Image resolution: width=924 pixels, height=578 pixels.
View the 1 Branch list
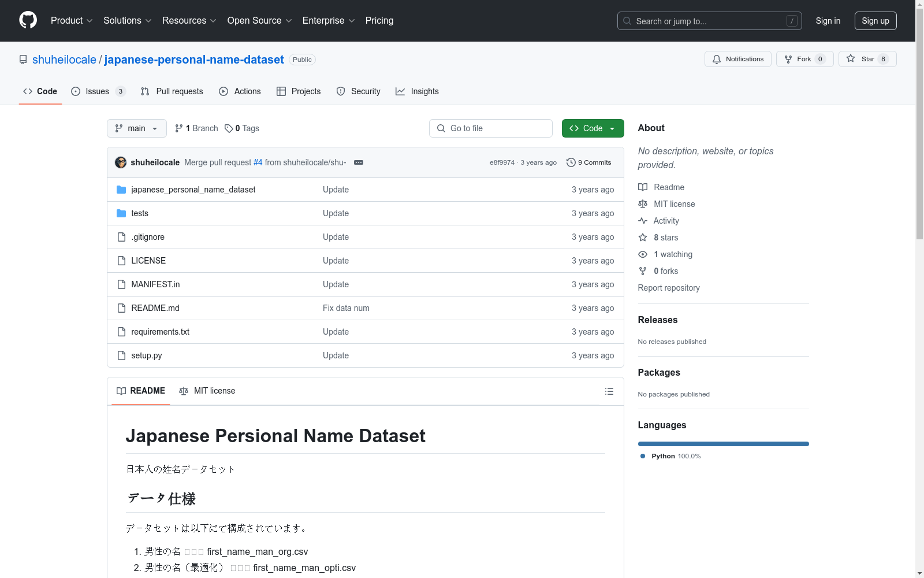(x=196, y=128)
